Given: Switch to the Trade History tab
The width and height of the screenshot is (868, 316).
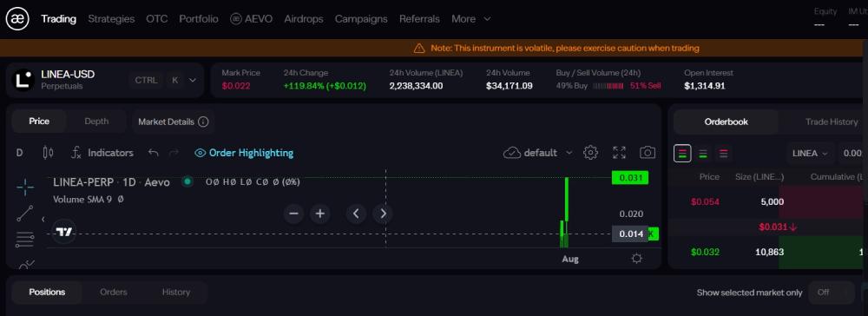Looking at the screenshot, I should click(831, 122).
